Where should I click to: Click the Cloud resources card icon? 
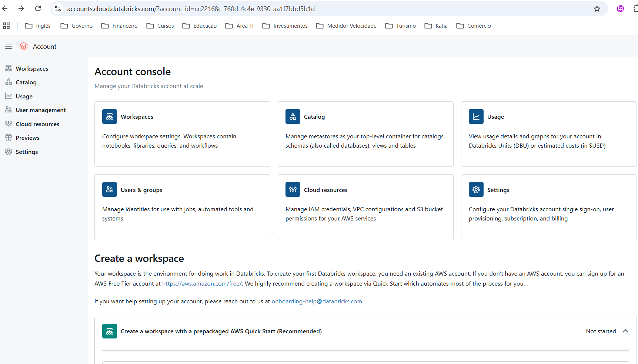(x=293, y=189)
